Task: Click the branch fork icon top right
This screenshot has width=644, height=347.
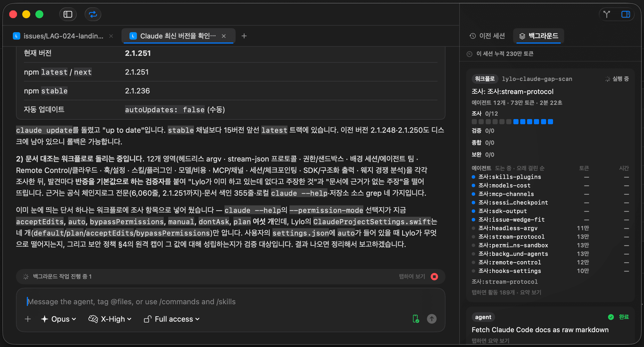Action: [607, 14]
